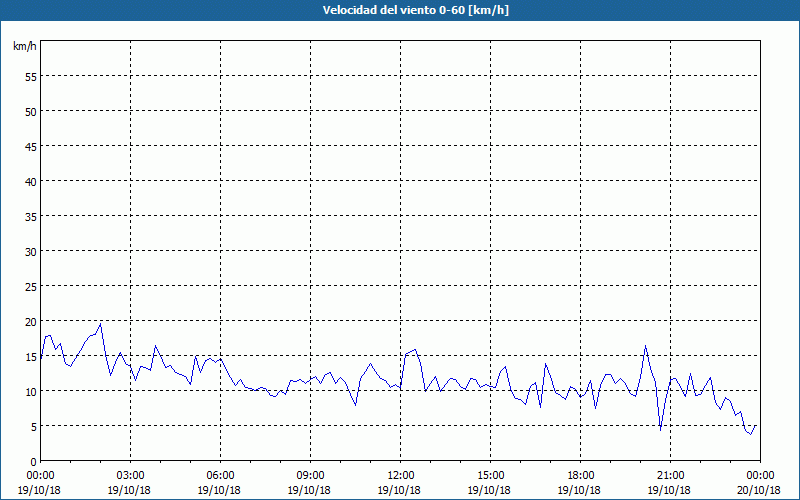Click the 09:00 time axis label

point(310,476)
